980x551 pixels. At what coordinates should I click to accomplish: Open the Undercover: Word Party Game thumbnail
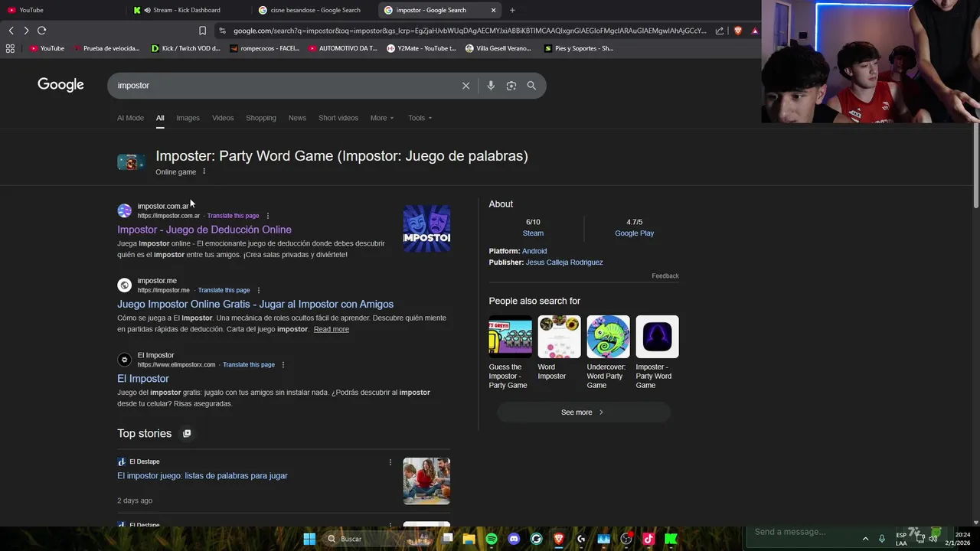(x=608, y=337)
